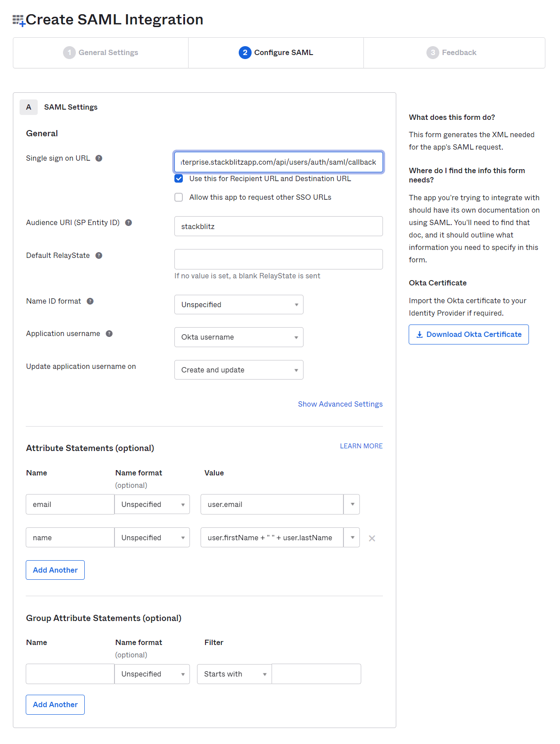Switch to the Feedback step tab

(x=452, y=53)
